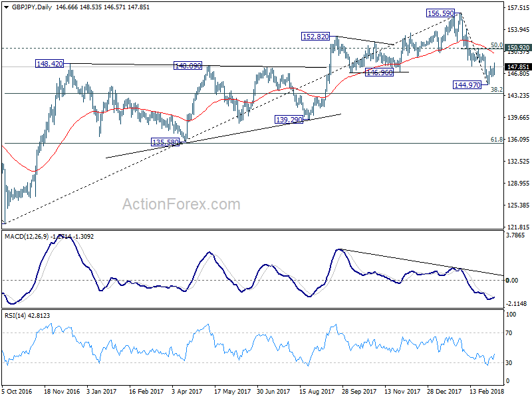
Task: Click the 121.815 price axis value
Action: click(x=518, y=227)
